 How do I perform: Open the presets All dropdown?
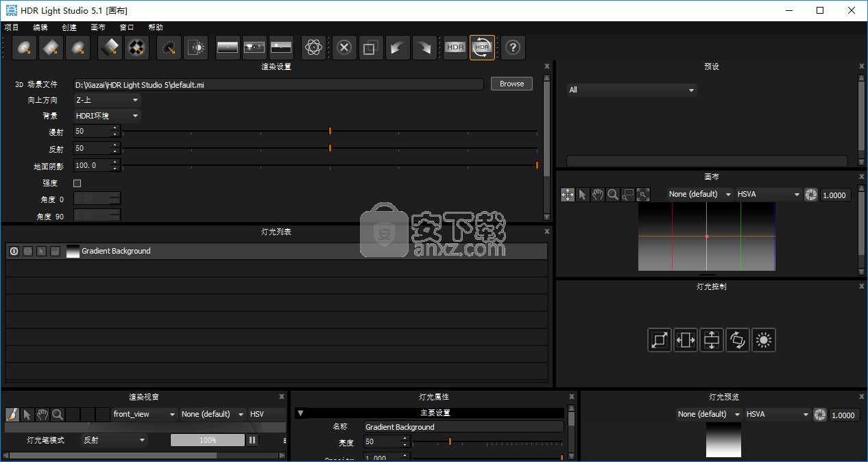coord(631,90)
